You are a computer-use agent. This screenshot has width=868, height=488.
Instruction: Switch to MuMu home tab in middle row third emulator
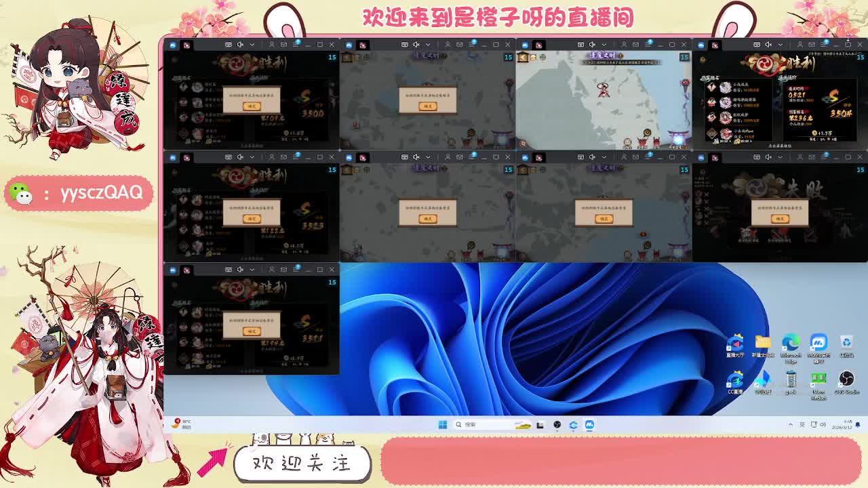(x=526, y=158)
